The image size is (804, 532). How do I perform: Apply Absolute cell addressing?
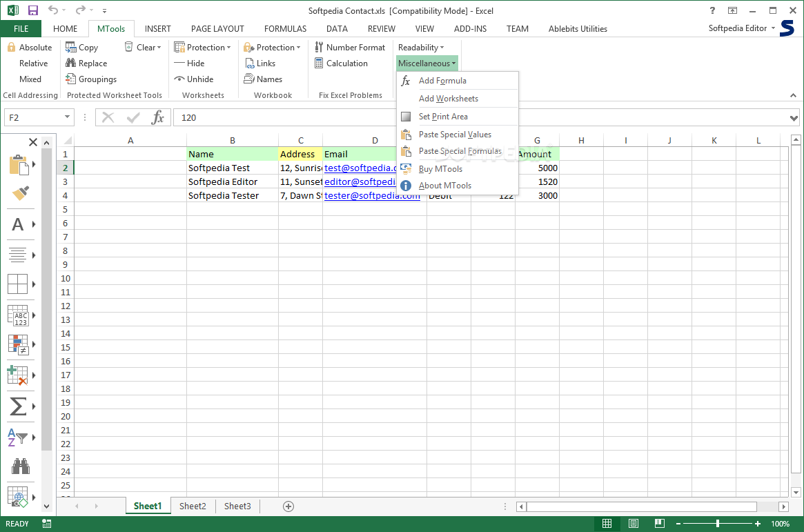pos(30,47)
